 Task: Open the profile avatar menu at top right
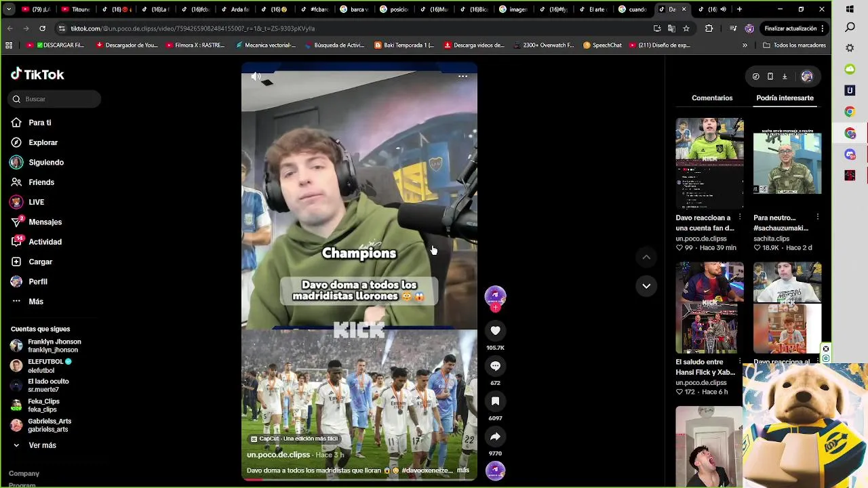[807, 77]
